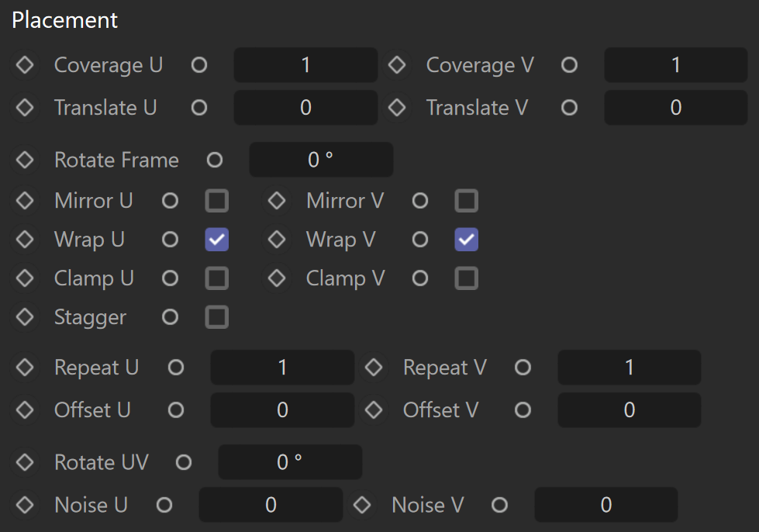Click the Stagger keyframe diamond icon

[x=25, y=317]
